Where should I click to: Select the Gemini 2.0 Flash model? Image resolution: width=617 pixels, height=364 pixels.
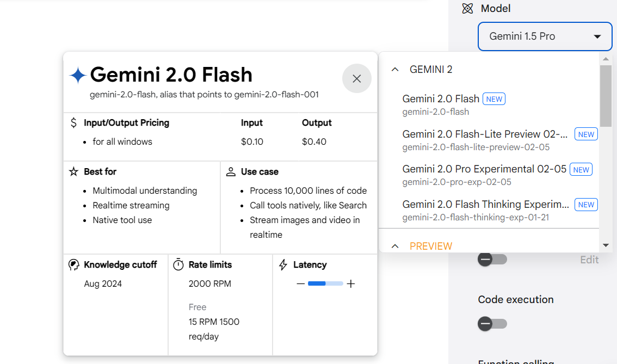tap(441, 98)
